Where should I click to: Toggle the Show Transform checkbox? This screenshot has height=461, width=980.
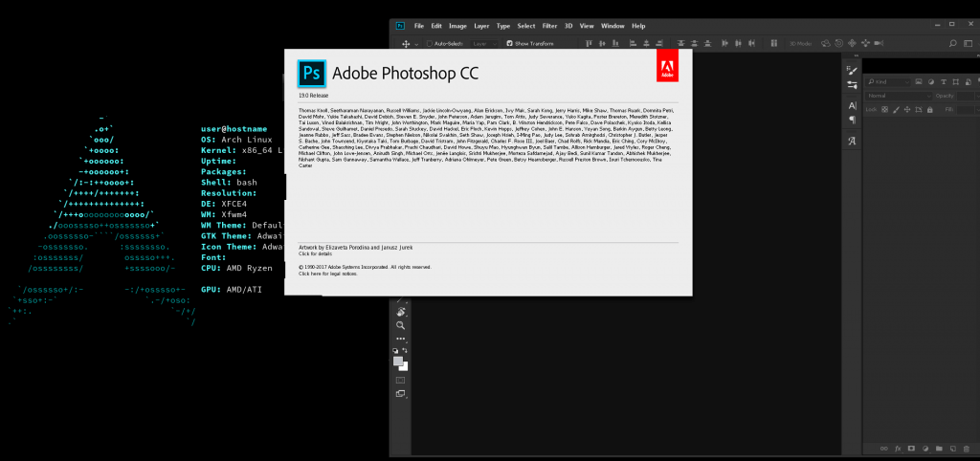[509, 44]
